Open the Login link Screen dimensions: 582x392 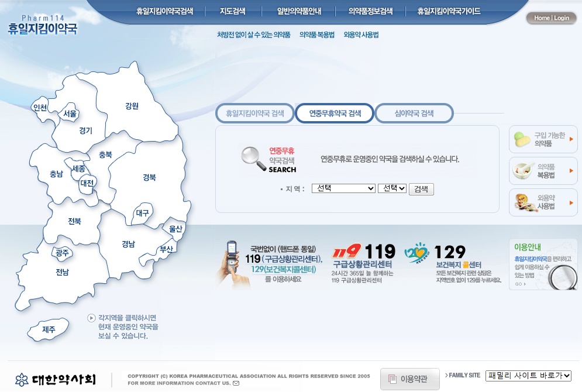click(561, 18)
